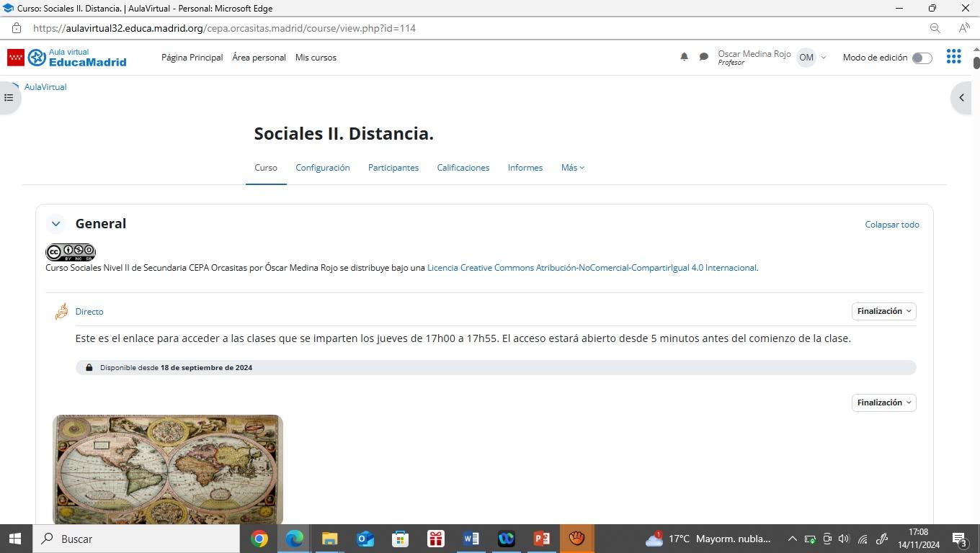Open the Directo activity link
This screenshot has width=980, height=553.
[89, 312]
